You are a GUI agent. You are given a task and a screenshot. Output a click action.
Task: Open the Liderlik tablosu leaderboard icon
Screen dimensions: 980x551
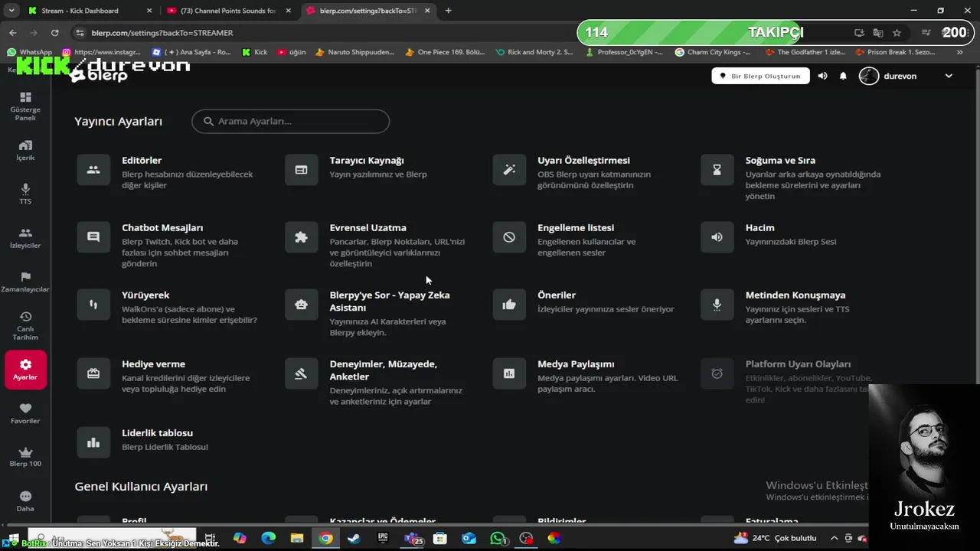[93, 442]
